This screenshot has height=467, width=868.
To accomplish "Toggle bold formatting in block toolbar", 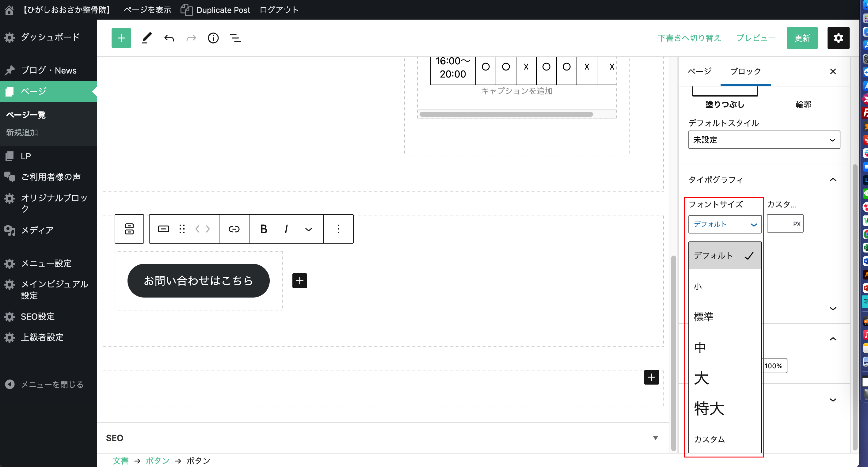I will pyautogui.click(x=264, y=229).
